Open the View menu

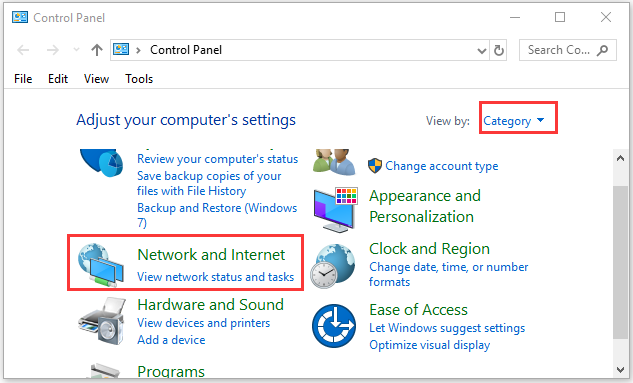pos(96,79)
